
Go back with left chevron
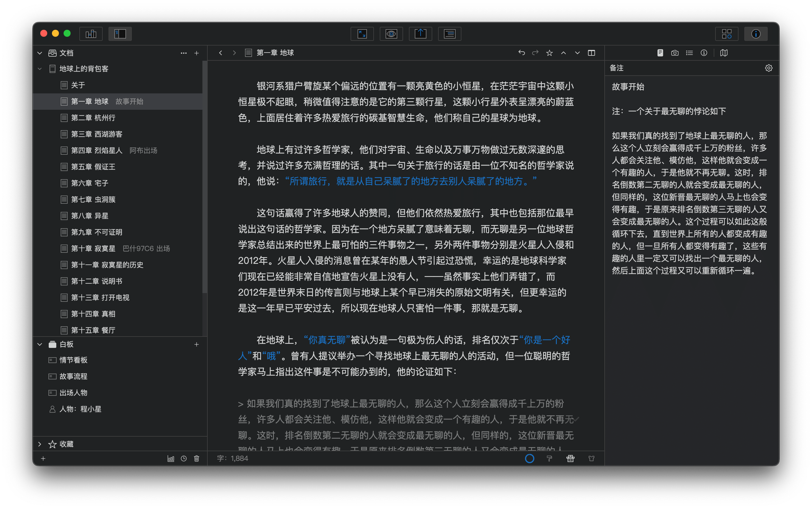click(x=220, y=53)
